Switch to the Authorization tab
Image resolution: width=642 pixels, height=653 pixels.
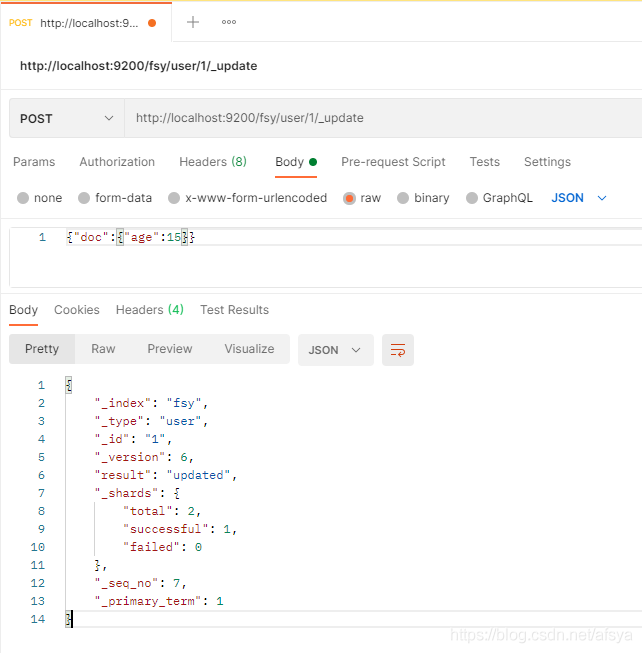[x=117, y=162]
